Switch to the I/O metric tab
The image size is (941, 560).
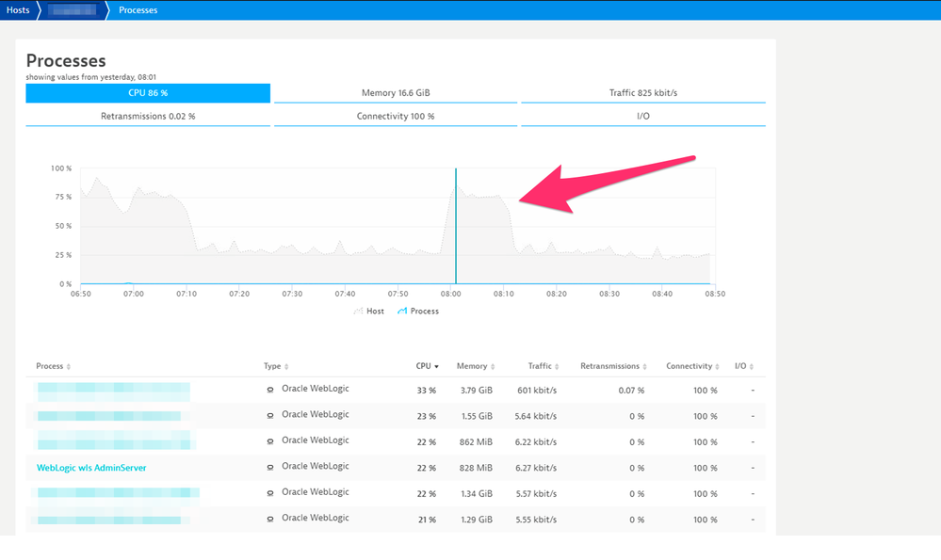(x=642, y=117)
